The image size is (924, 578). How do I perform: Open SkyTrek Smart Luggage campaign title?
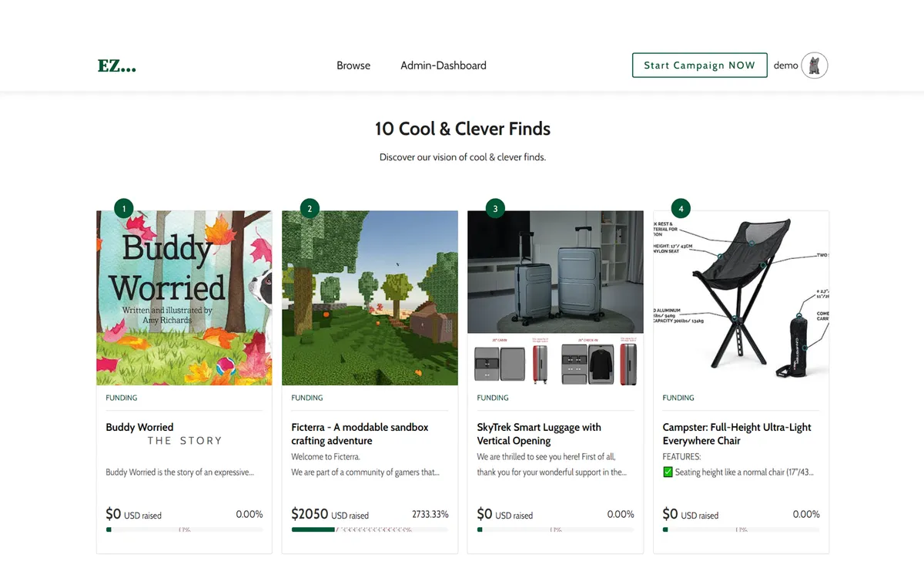pyautogui.click(x=539, y=434)
